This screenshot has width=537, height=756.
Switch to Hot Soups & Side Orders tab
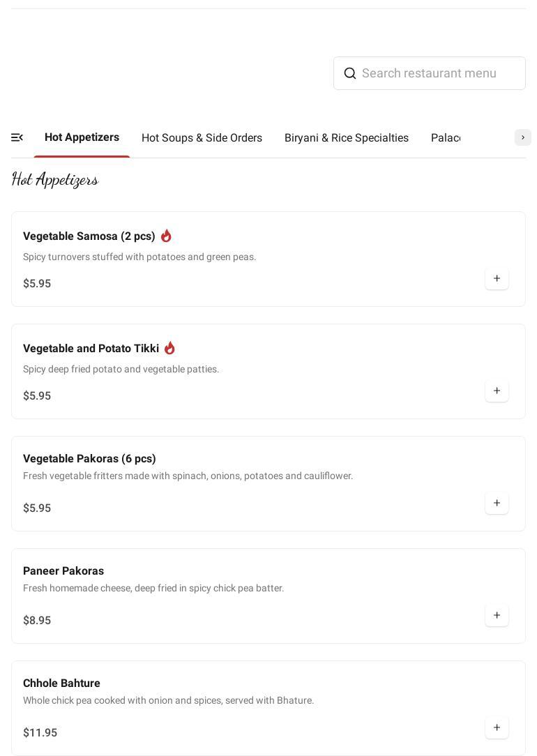pos(202,138)
